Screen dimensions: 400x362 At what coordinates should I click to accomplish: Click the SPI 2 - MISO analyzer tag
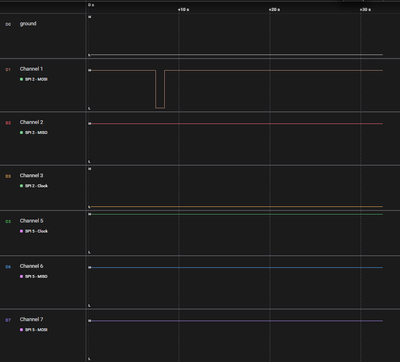pos(34,133)
